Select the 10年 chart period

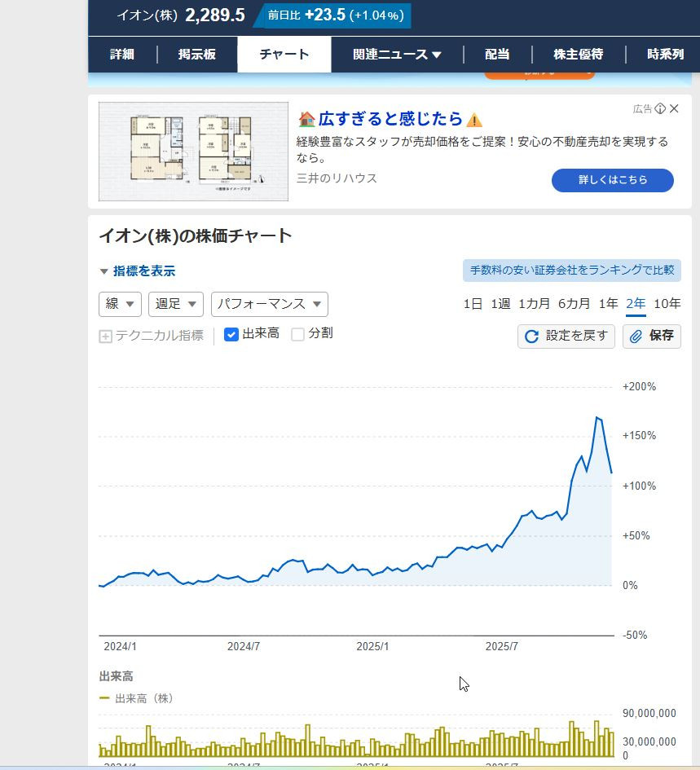(667, 304)
